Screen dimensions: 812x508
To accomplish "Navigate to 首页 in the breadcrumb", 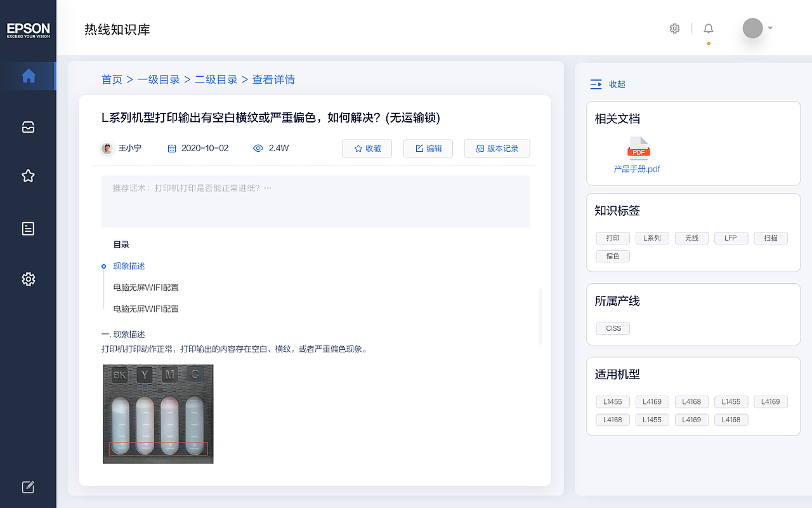I will pos(112,79).
